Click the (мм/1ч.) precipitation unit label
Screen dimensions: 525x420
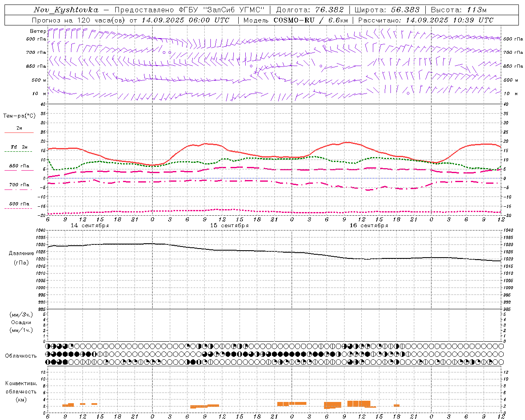pyautogui.click(x=21, y=330)
